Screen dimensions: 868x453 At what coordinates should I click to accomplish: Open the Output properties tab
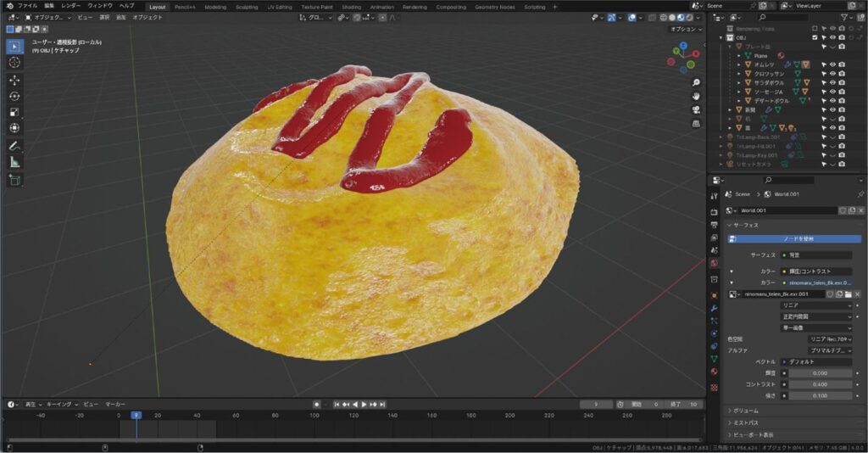tap(714, 225)
